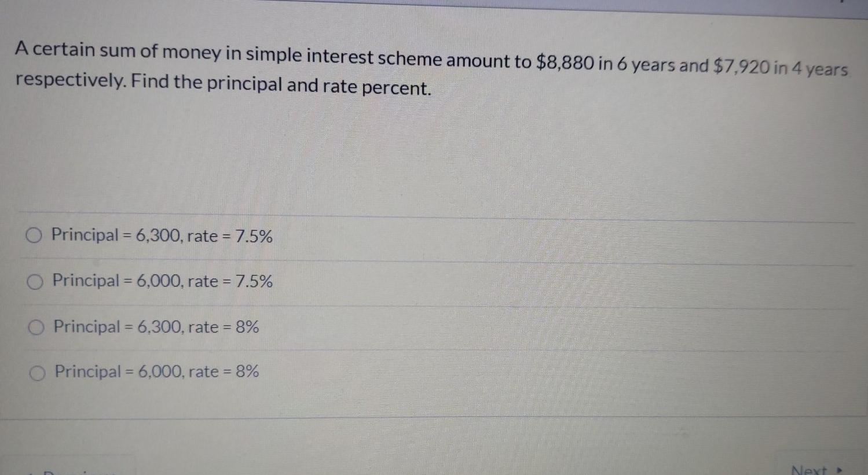
Task: Click the last answer row near Principal = 6,000
Action: pos(156,372)
